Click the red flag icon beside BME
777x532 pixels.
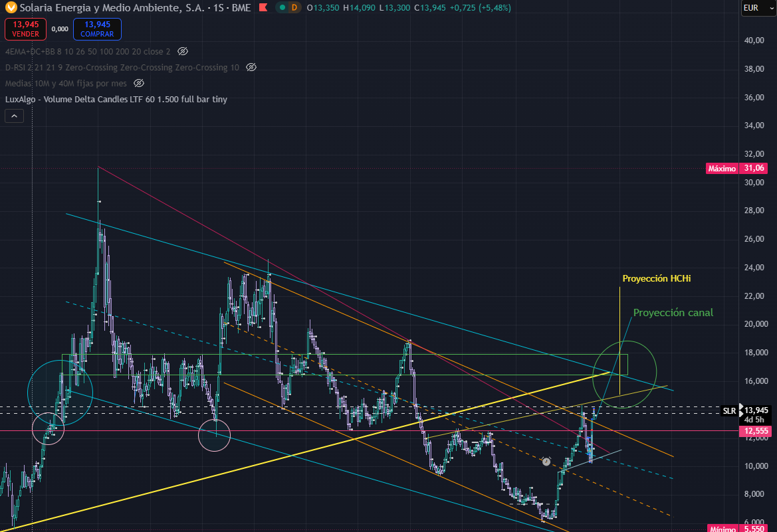tap(264, 7)
